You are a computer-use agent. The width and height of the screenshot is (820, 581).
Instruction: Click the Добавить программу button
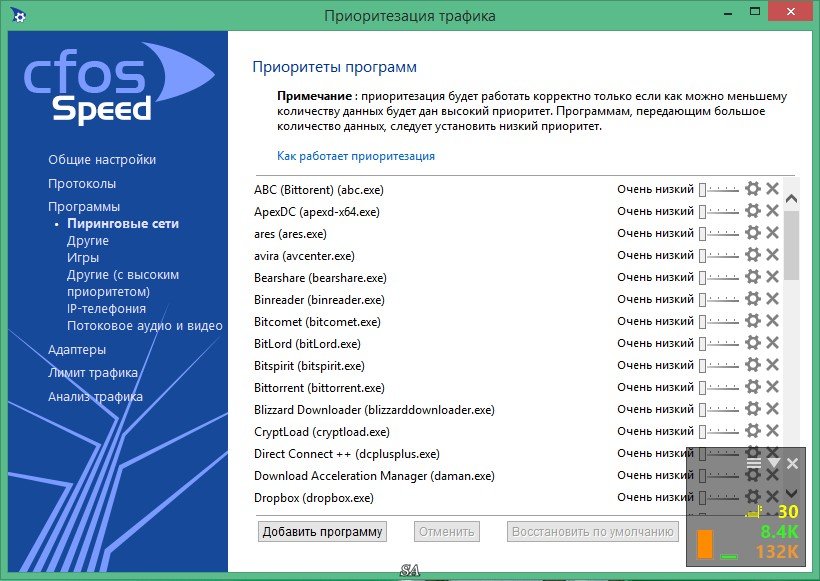322,532
